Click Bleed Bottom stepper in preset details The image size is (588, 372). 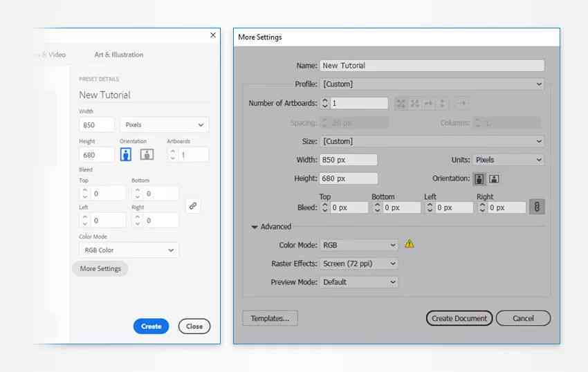pos(138,194)
